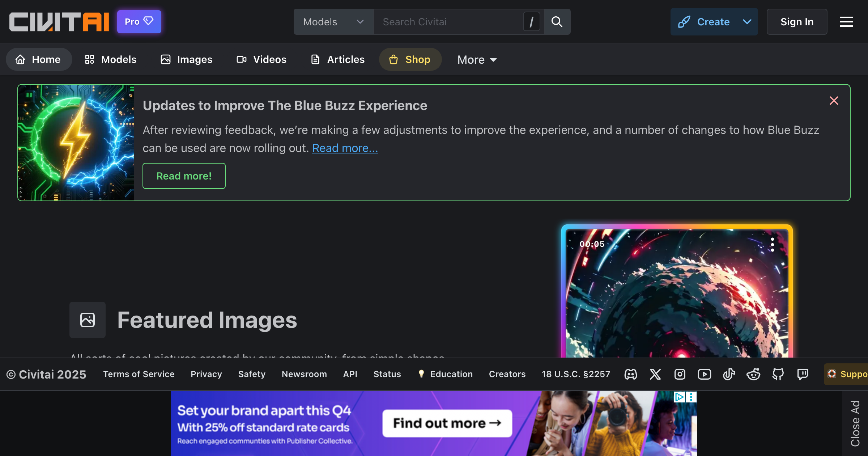The width and height of the screenshot is (868, 456).
Task: Open the Newsroom footer link
Action: point(304,374)
